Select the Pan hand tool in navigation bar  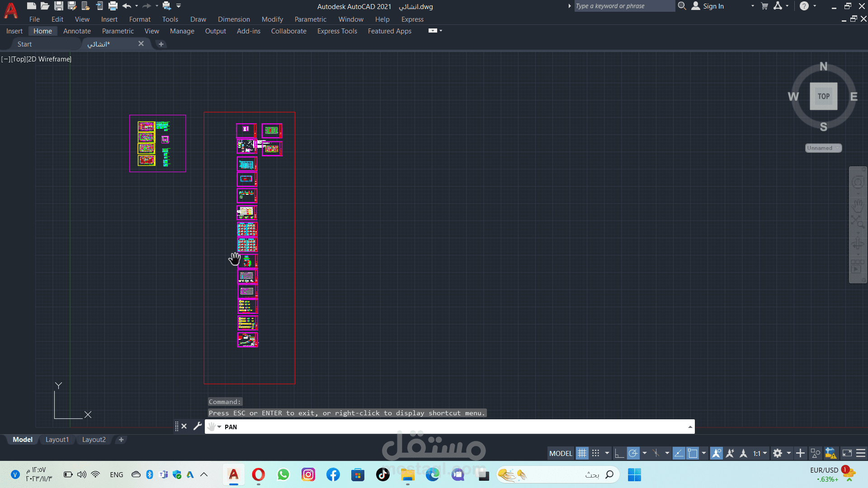(858, 206)
